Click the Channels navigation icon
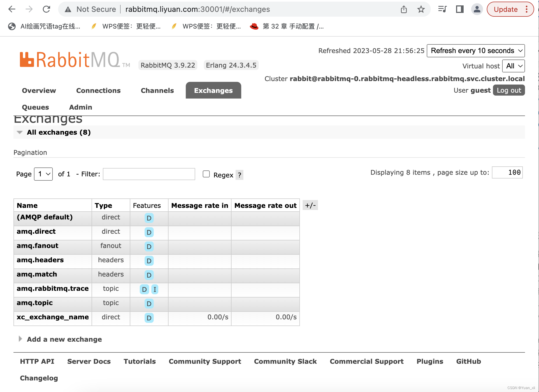Viewport: 539px width, 392px height. pos(157,90)
